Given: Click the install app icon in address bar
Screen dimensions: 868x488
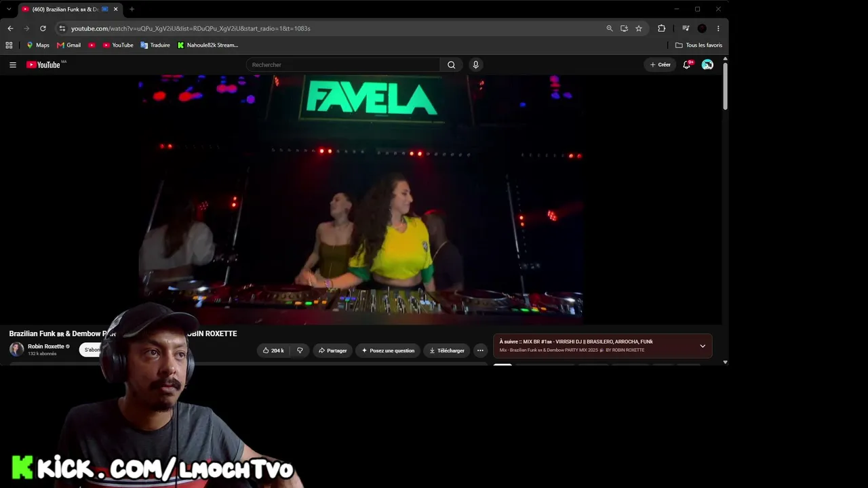Looking at the screenshot, I should [624, 28].
